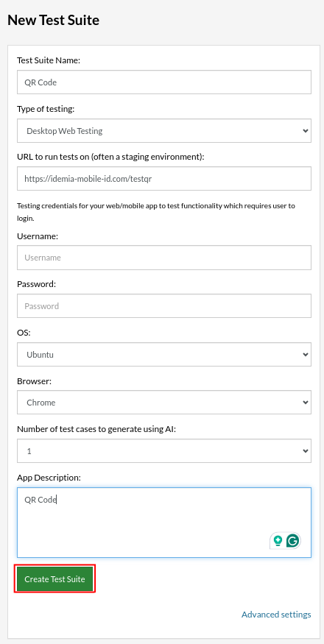Click the New Test Suite heading

pyautogui.click(x=54, y=20)
